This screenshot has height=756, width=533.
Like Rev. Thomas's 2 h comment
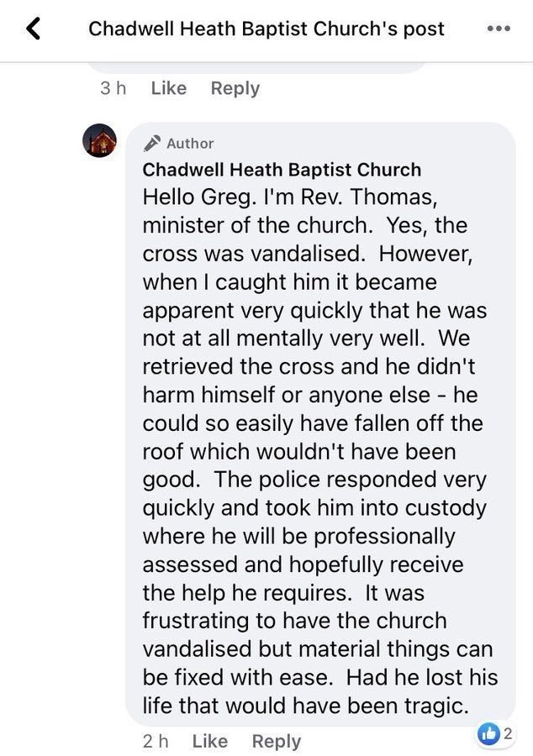(210, 741)
